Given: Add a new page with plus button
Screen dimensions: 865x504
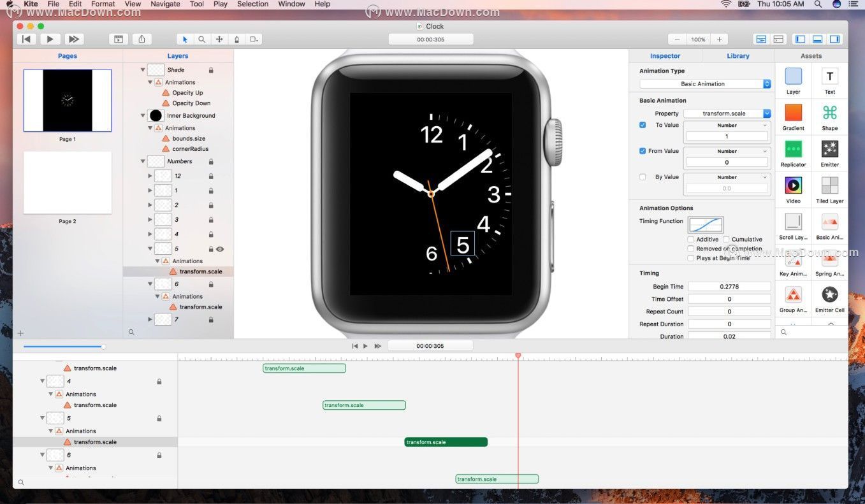Looking at the screenshot, I should click(20, 333).
